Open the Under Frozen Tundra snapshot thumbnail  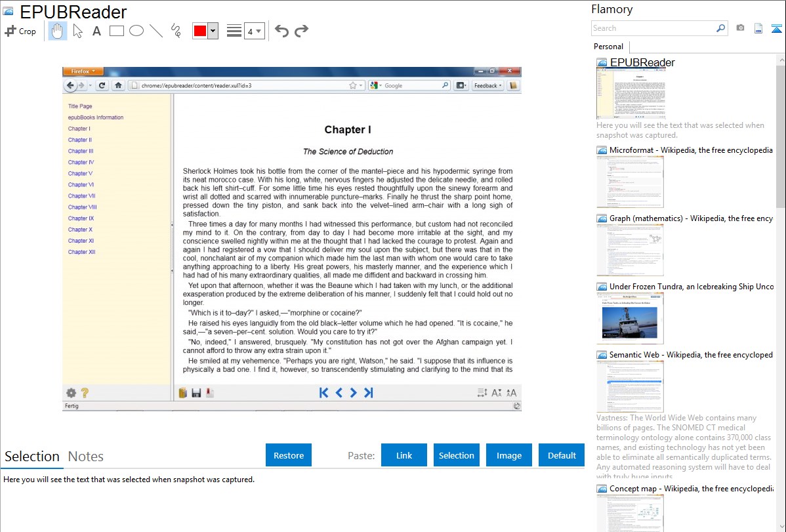tap(630, 318)
